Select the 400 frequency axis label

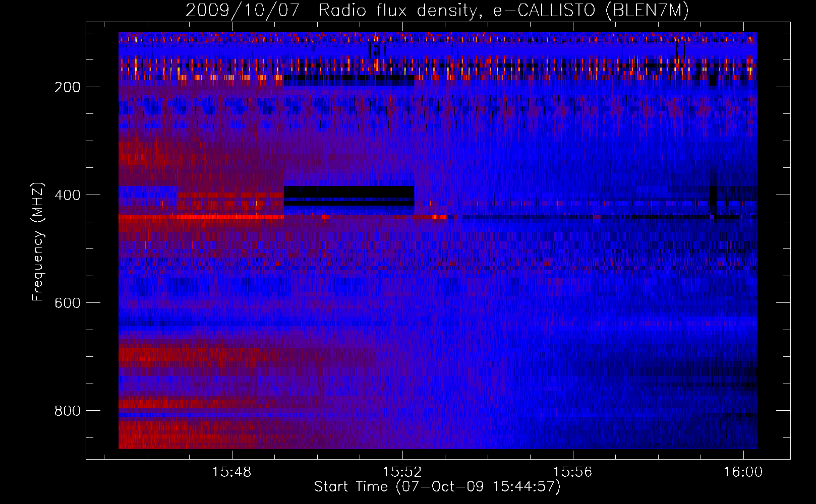click(x=68, y=195)
